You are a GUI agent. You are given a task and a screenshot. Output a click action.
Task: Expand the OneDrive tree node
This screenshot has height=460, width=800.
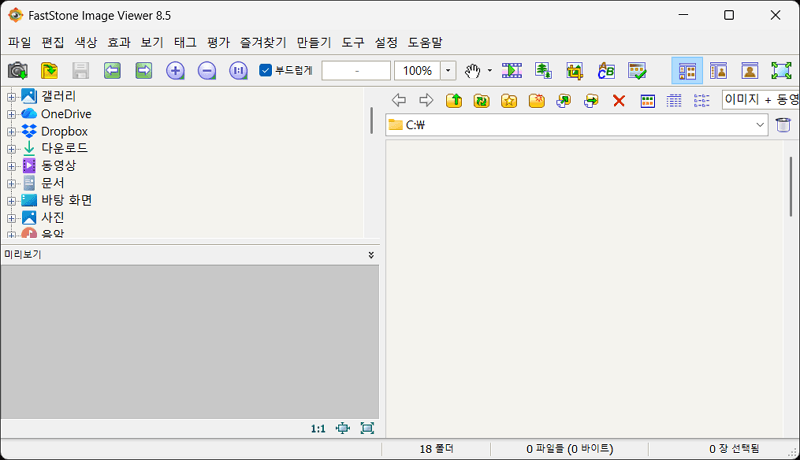click(11, 114)
